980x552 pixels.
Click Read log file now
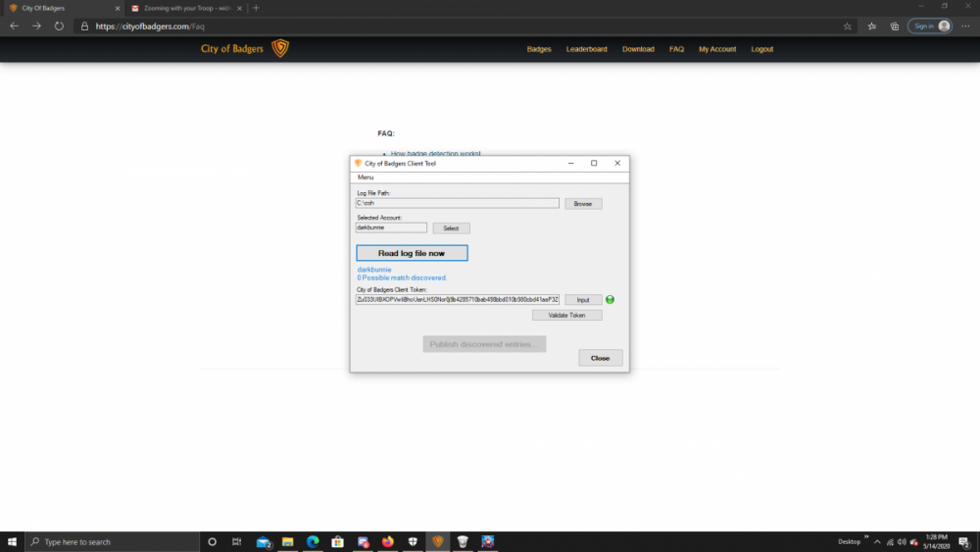coord(412,253)
